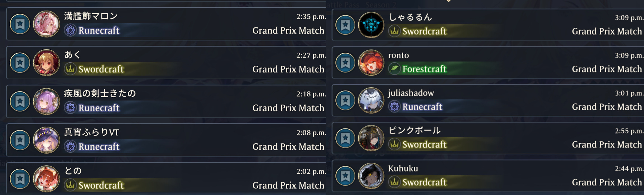Open 満艦飾マロン's pink-haired avatar
This screenshot has width=644, height=195.
coord(46,24)
